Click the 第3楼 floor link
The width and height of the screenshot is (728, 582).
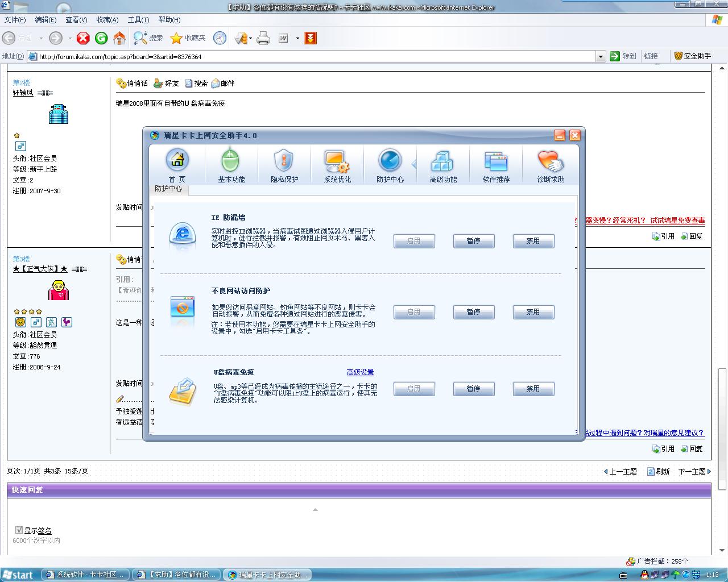pyautogui.click(x=22, y=259)
